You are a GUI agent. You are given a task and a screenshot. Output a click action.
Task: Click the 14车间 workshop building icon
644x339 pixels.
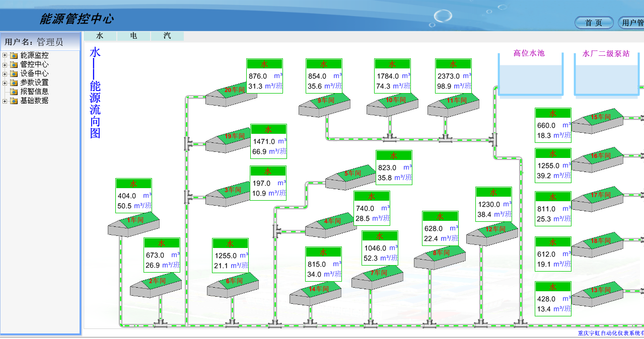click(315, 293)
